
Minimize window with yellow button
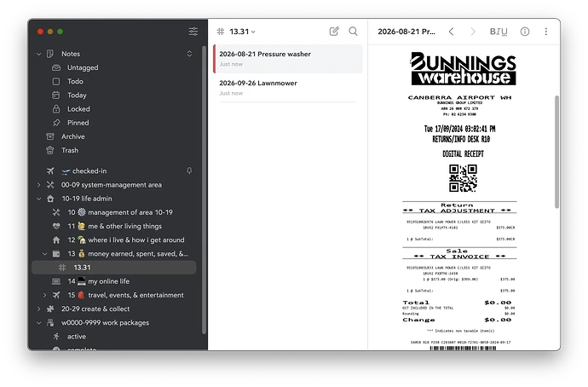(x=50, y=32)
